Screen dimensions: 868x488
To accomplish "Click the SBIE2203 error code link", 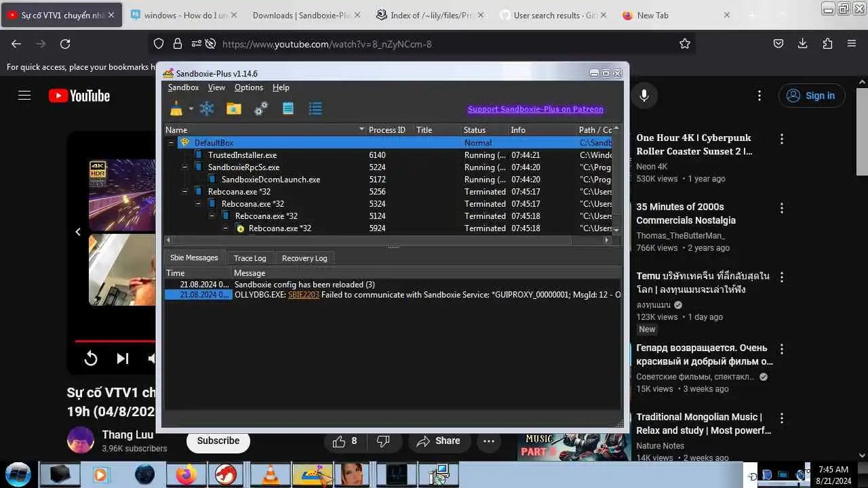I will pos(303,295).
